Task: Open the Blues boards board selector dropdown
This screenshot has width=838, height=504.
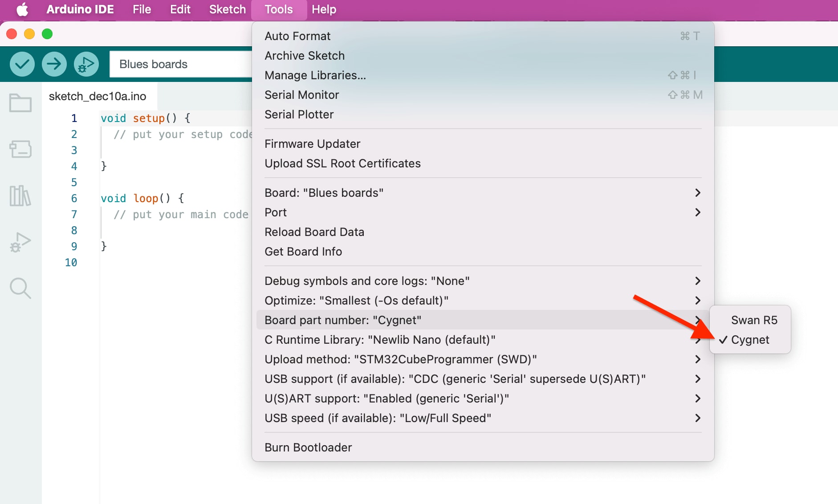Action: (181, 64)
